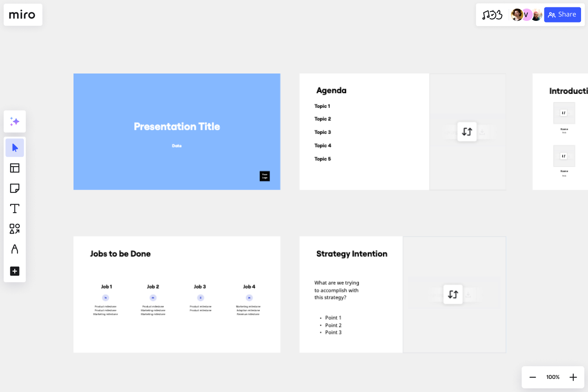
Task: Select the Sticky note tool
Action: [15, 188]
